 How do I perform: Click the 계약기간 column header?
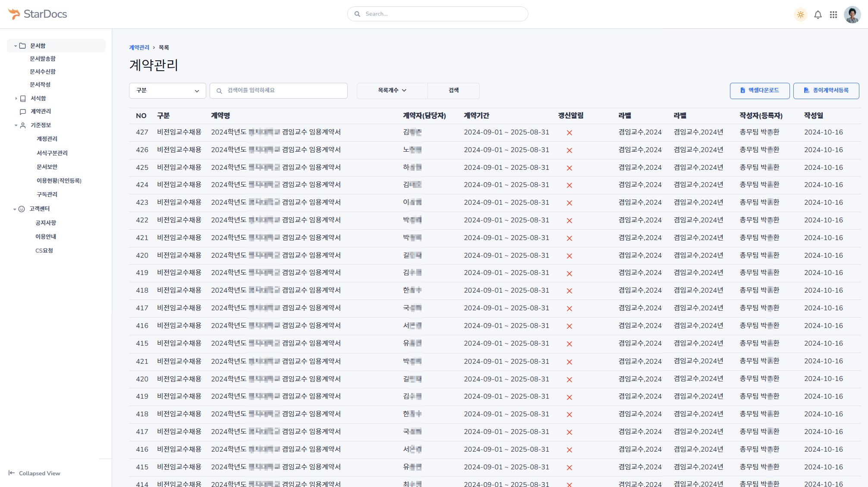tap(477, 116)
